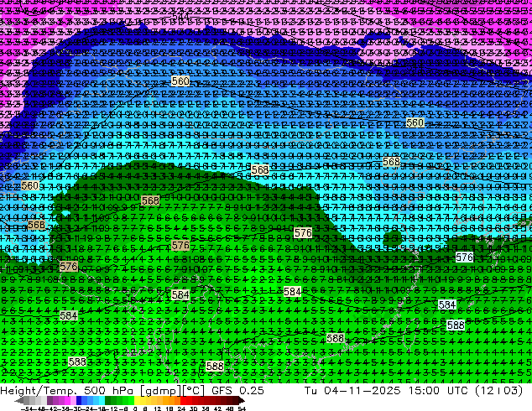532x411 pixels.
Task: Click the '(12+03)' forecast run text
Action: click(498, 391)
